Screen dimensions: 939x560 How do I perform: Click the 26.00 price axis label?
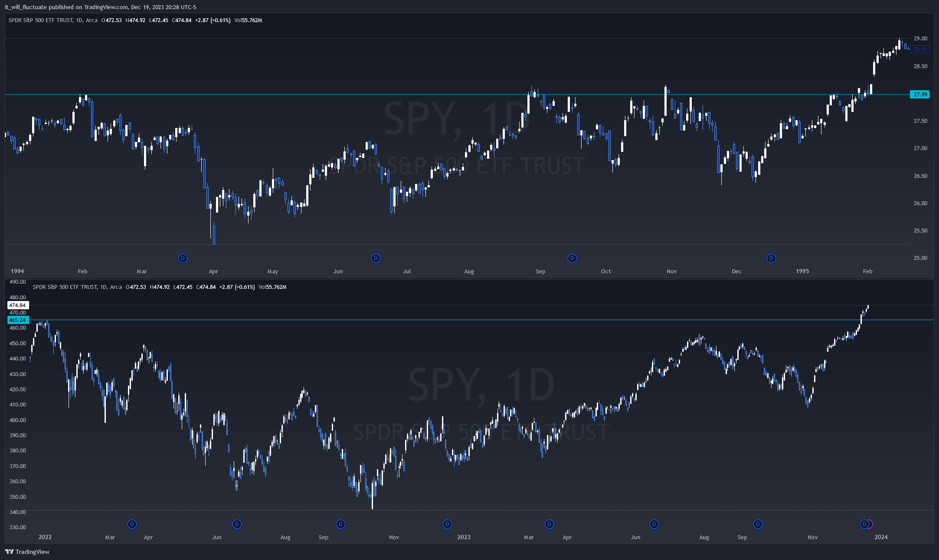point(920,203)
